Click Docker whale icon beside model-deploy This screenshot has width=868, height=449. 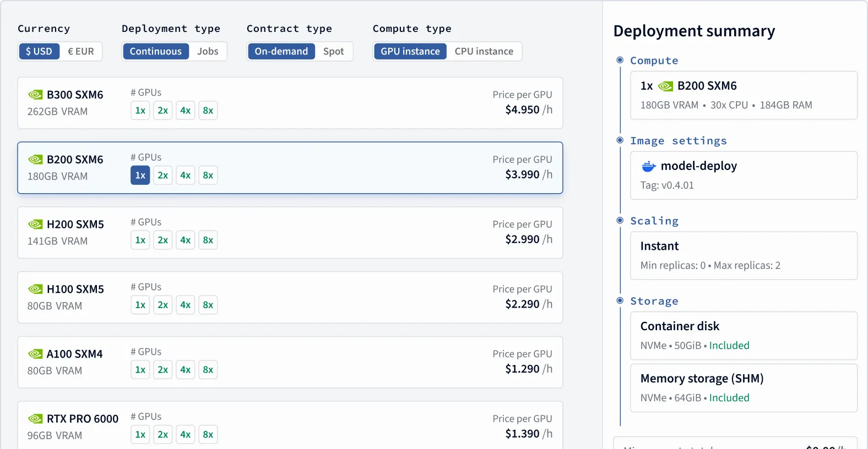(x=649, y=166)
